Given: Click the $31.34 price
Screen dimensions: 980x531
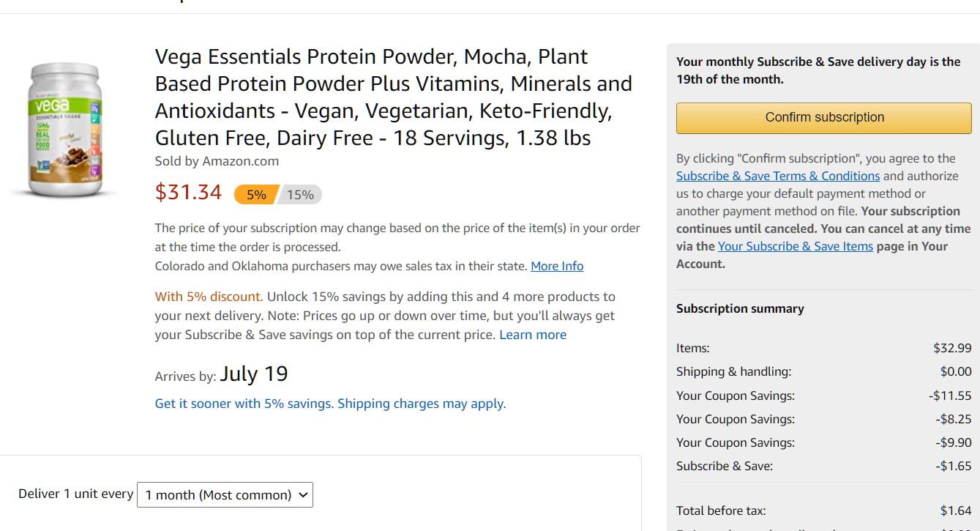Looking at the screenshot, I should tap(188, 192).
